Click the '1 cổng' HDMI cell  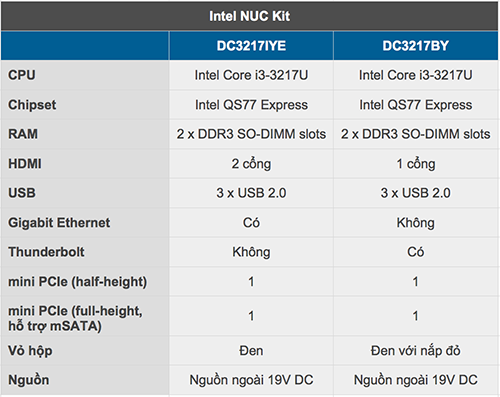pyautogui.click(x=416, y=164)
